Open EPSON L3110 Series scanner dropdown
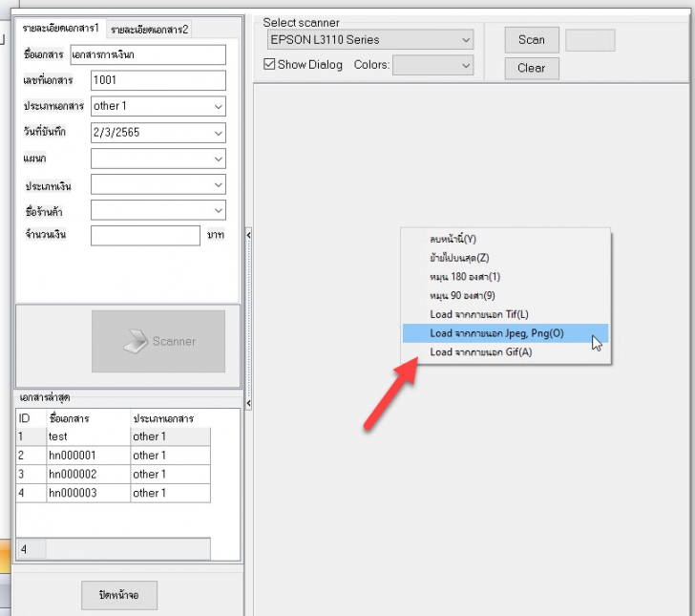The width and height of the screenshot is (695, 616). (x=370, y=39)
